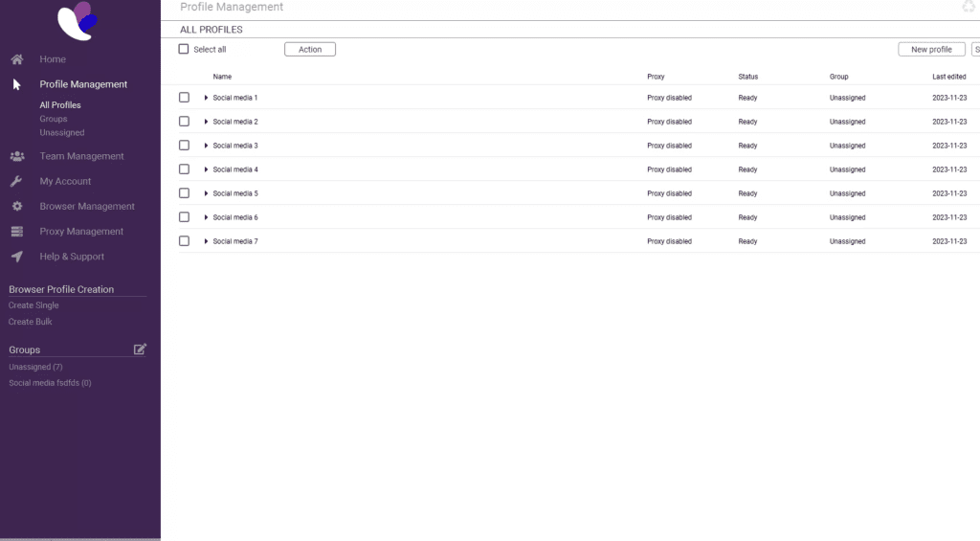Open the Social media fsdfds (0) group
This screenshot has width=980, height=541.
[x=50, y=383]
